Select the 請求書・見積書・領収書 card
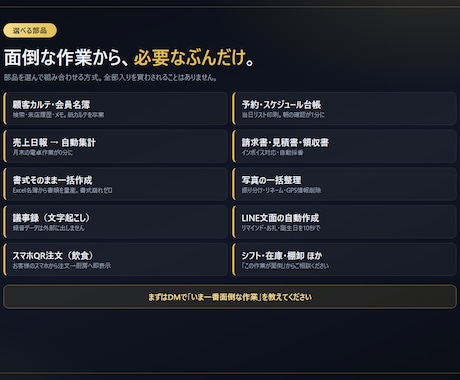Image resolution: width=460 pixels, height=380 pixels. [x=344, y=146]
